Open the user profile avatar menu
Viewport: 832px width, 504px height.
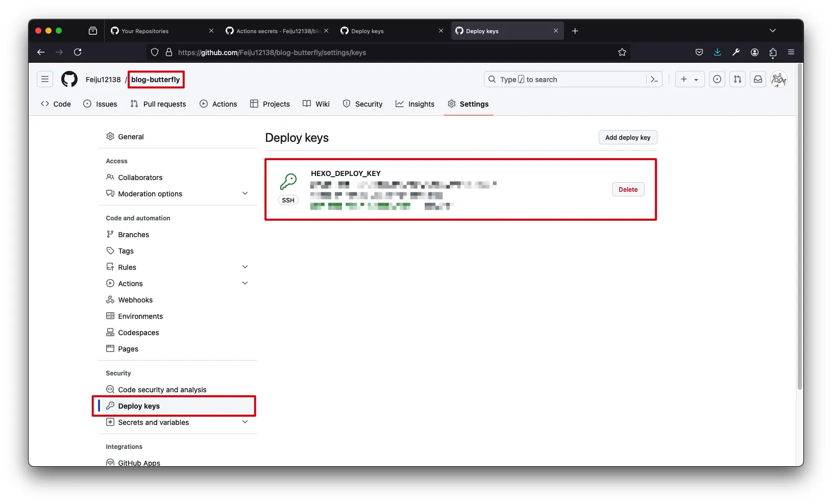tap(778, 80)
